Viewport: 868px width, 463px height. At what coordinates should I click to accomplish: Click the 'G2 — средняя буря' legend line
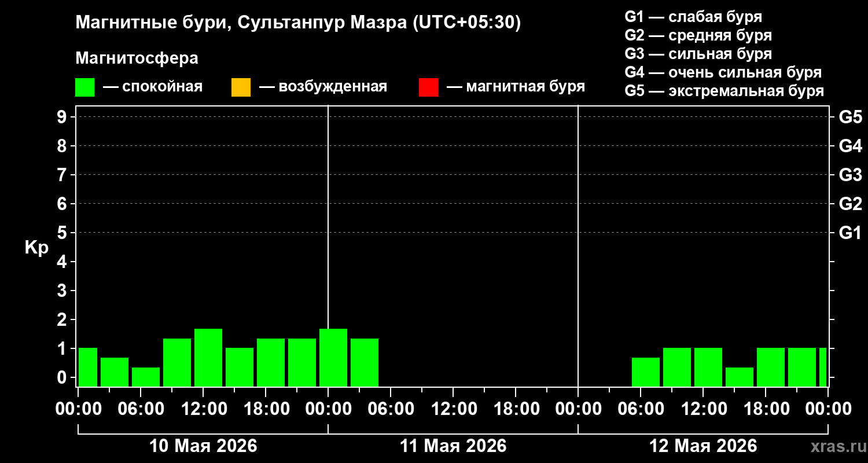698,35
